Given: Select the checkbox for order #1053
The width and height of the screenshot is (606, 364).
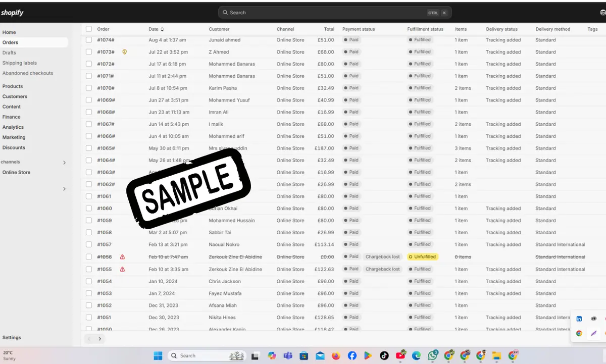Looking at the screenshot, I should click(89, 293).
